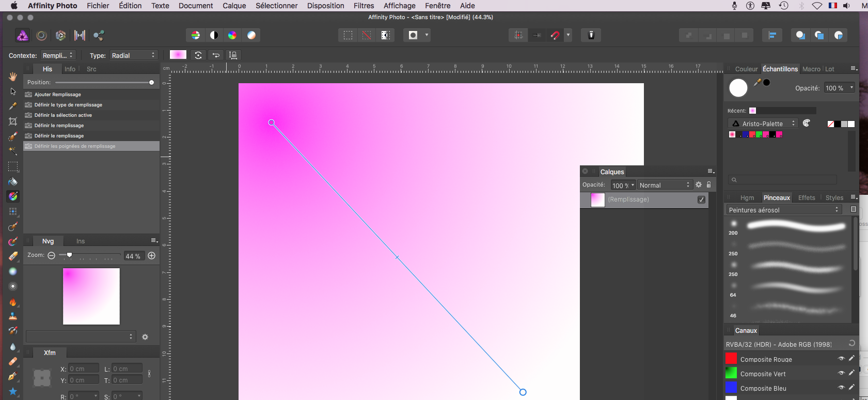Click the rotate gradient button

click(198, 55)
